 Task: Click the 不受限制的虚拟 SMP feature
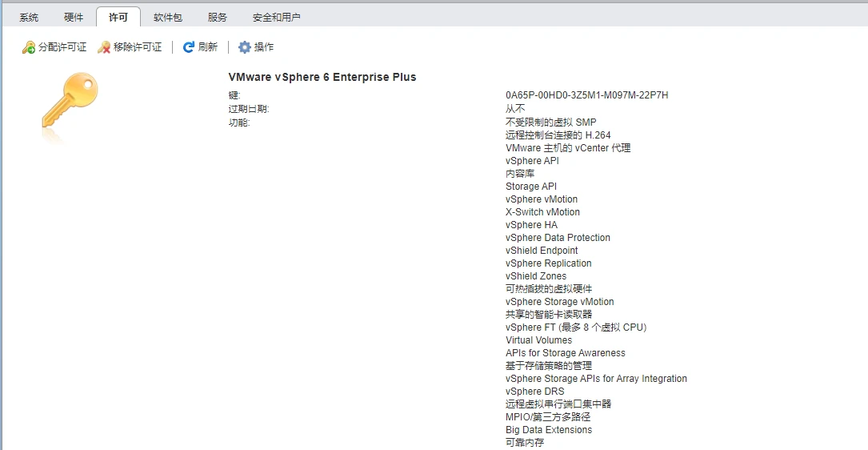(x=551, y=122)
